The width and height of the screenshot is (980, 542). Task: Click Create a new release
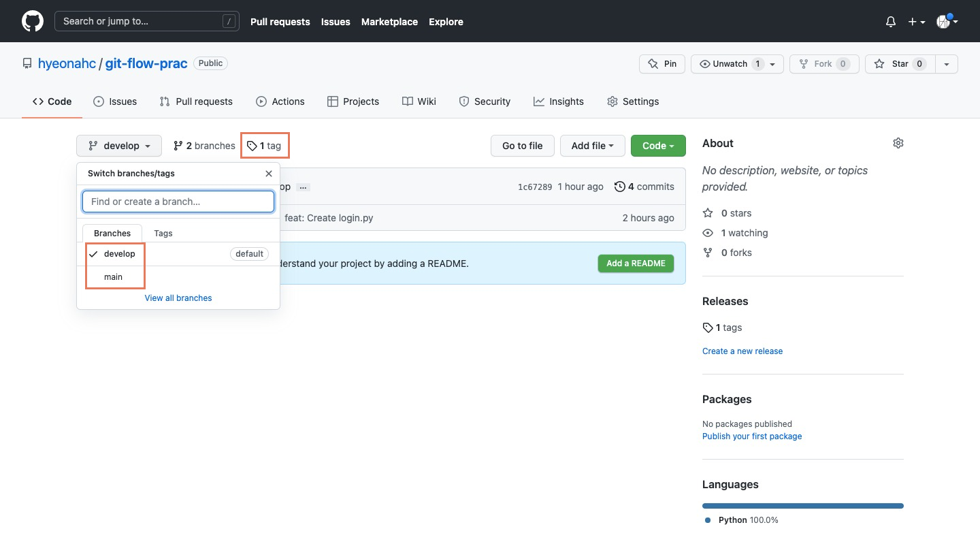coord(742,351)
